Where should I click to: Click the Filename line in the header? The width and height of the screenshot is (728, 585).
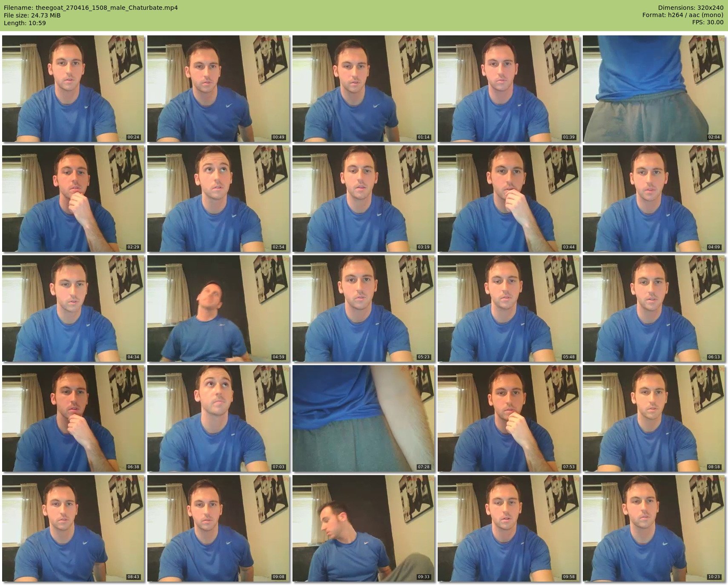(x=91, y=8)
